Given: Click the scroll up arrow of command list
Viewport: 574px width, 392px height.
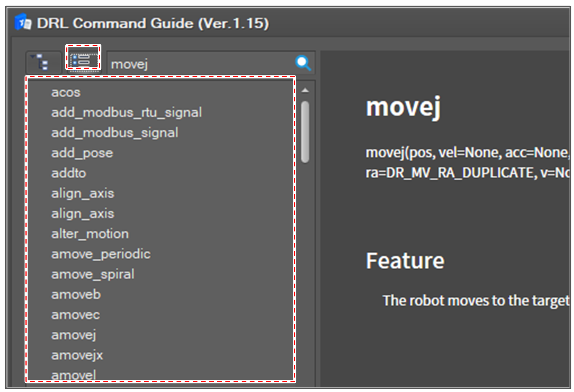Looking at the screenshot, I should [305, 91].
